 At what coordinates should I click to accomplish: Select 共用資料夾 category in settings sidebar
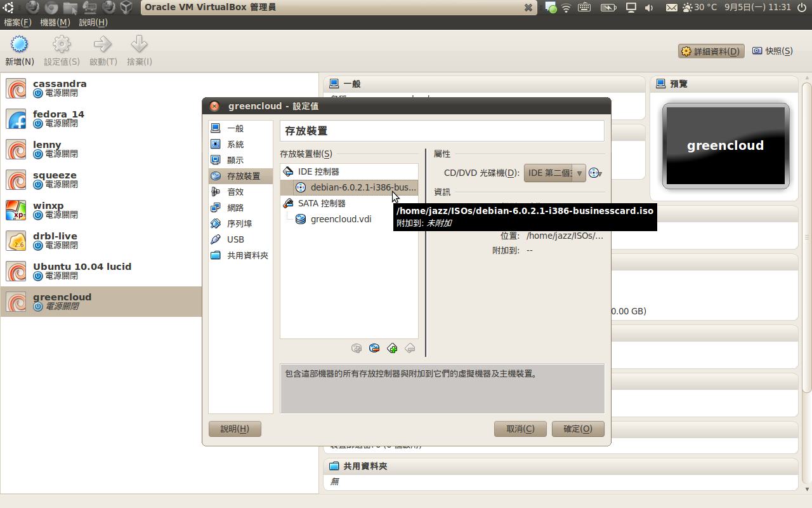(x=241, y=255)
